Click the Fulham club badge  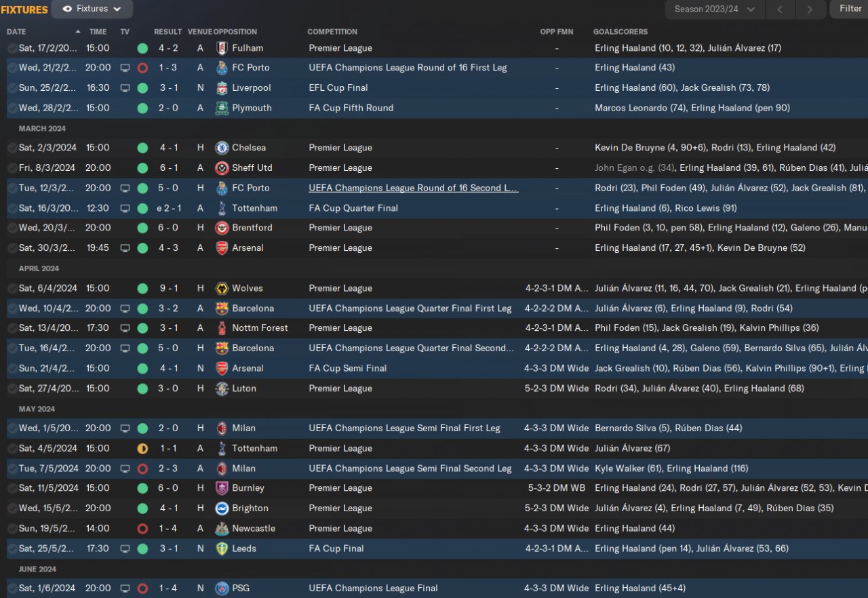tap(222, 48)
